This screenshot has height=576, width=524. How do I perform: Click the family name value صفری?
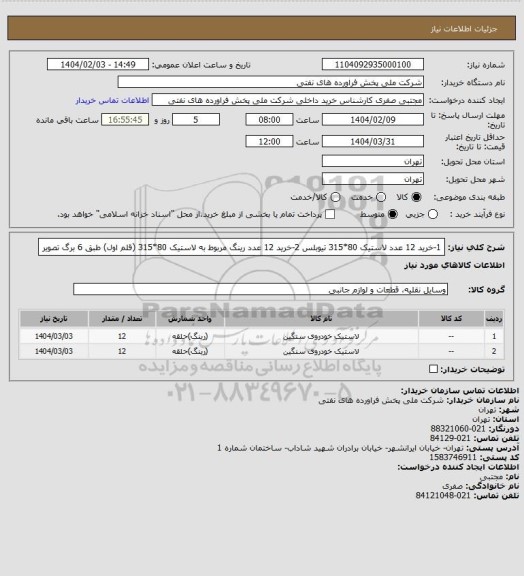click(x=452, y=486)
